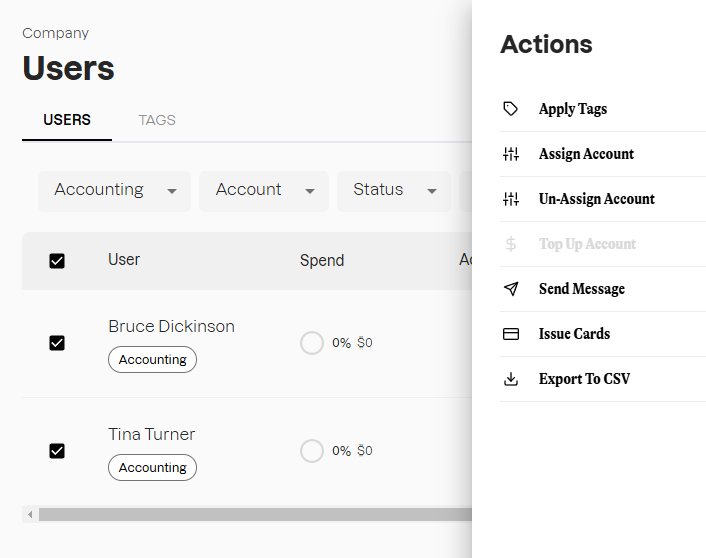
Task: Click Tina Turner's $0 spend amount
Action: pyautogui.click(x=365, y=451)
